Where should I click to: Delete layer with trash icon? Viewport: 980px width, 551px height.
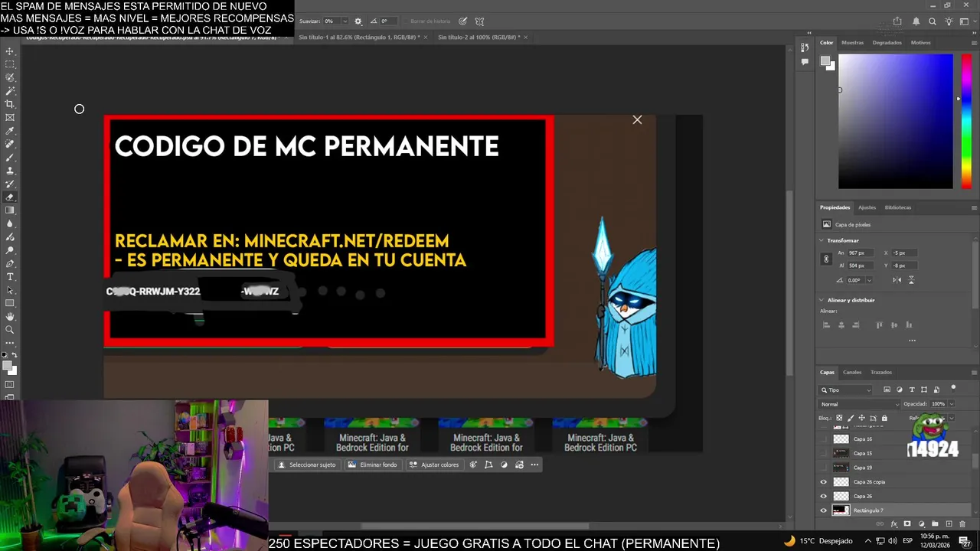(x=963, y=524)
